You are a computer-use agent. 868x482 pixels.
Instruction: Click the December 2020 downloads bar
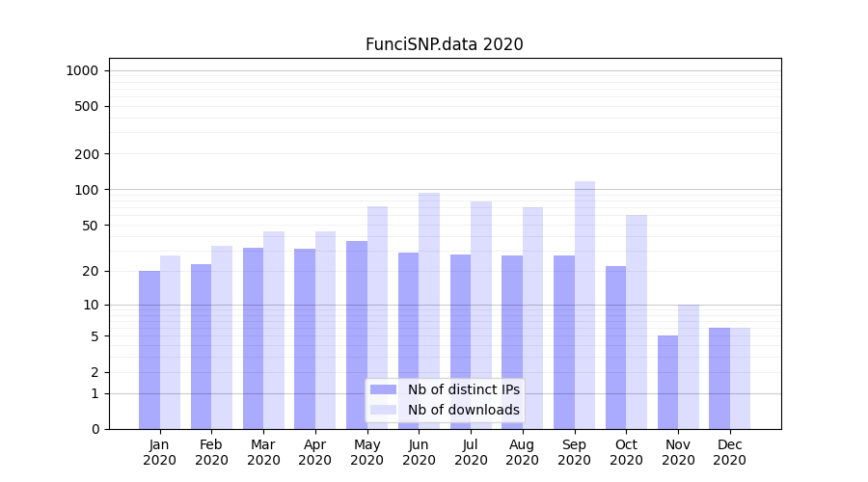tap(740, 378)
